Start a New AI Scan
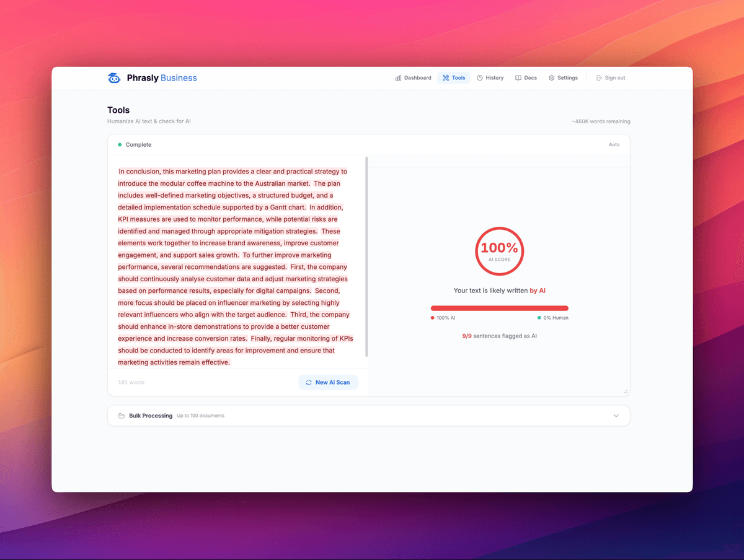This screenshot has width=744, height=560. click(328, 382)
